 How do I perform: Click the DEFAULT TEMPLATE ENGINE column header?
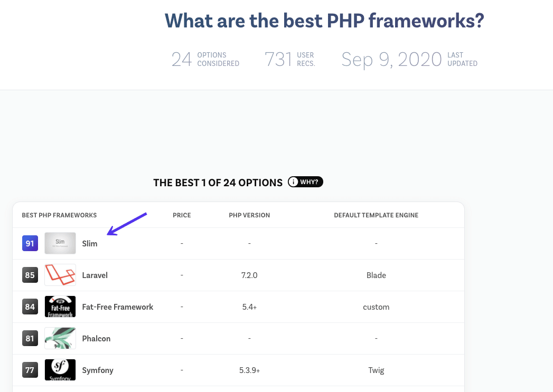click(376, 215)
